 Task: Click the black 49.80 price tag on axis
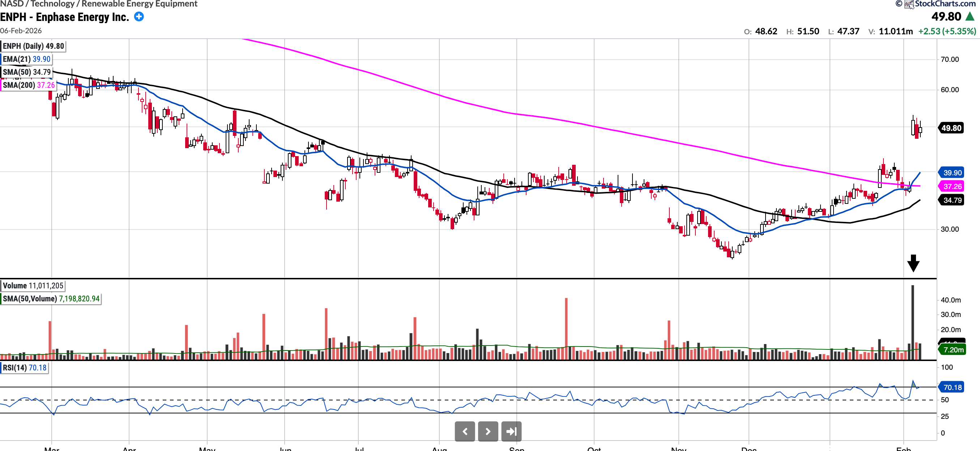(x=951, y=128)
